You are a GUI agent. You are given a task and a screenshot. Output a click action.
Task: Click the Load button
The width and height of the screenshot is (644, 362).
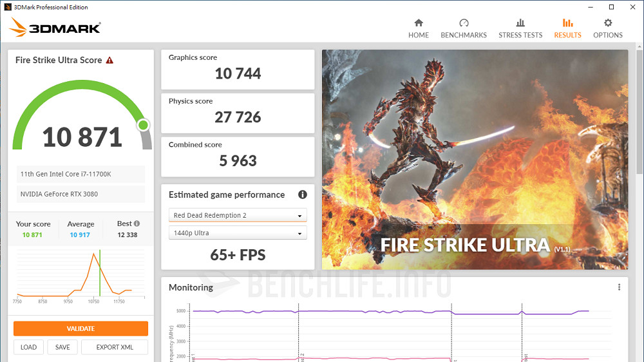point(29,347)
